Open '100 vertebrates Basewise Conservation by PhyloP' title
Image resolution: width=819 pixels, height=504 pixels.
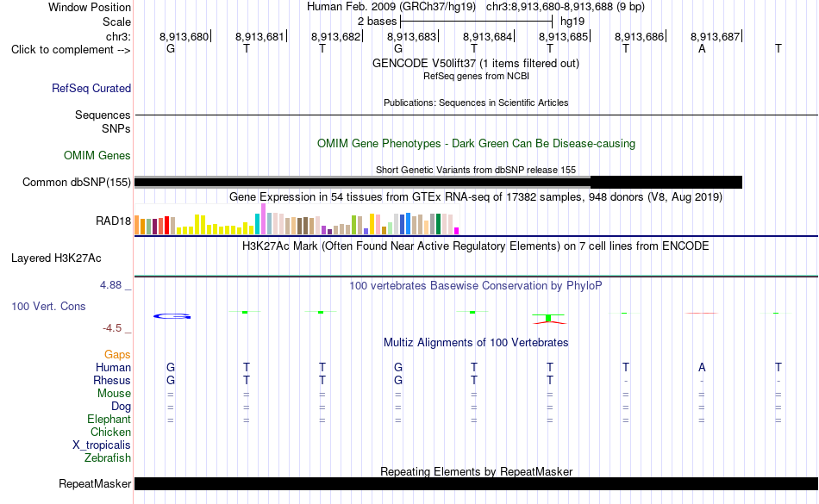[476, 285]
